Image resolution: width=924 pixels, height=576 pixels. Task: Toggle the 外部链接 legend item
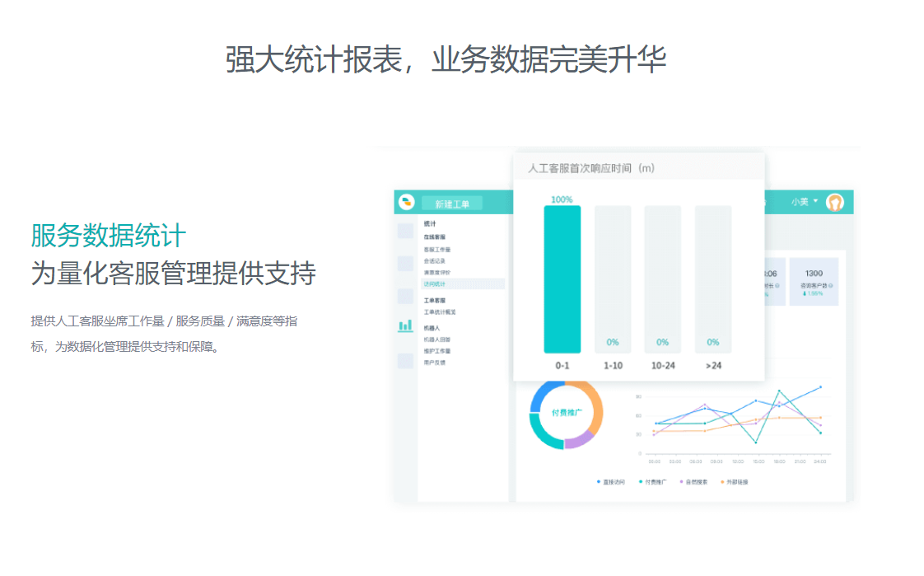click(x=735, y=482)
